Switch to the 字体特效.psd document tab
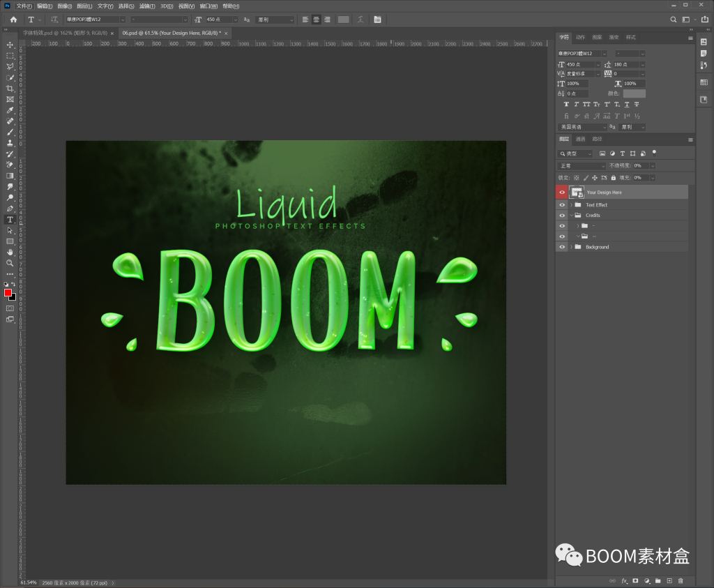This screenshot has width=714, height=588. point(64,33)
